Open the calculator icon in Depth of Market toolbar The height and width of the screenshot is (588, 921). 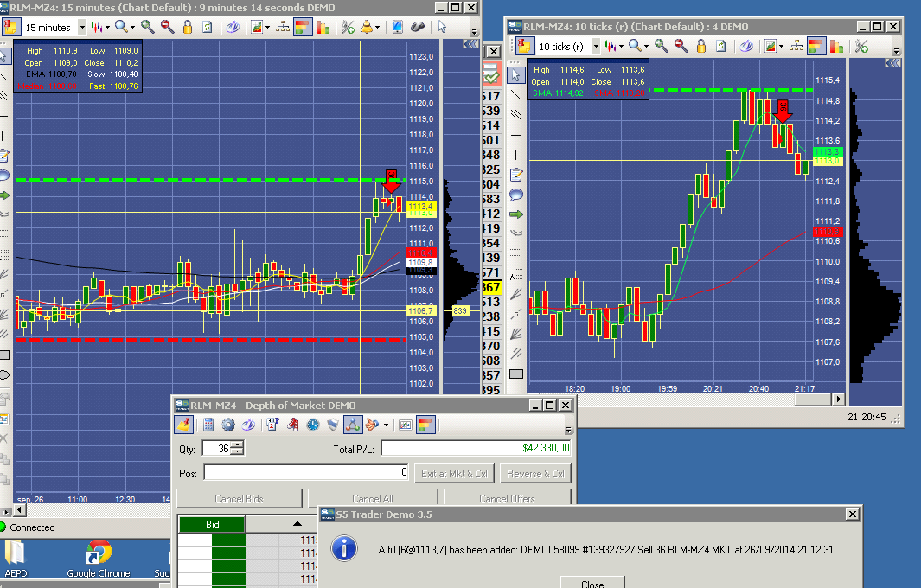click(208, 424)
